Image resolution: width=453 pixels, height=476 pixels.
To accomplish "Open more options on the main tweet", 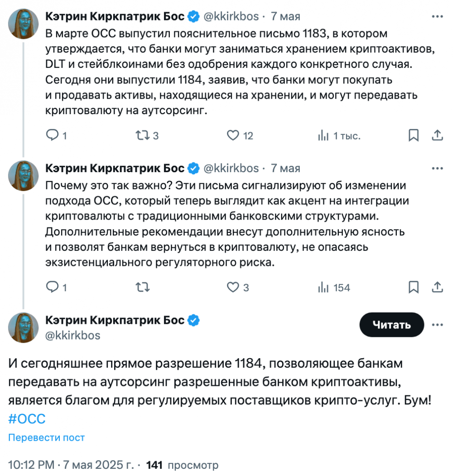I will (x=437, y=325).
